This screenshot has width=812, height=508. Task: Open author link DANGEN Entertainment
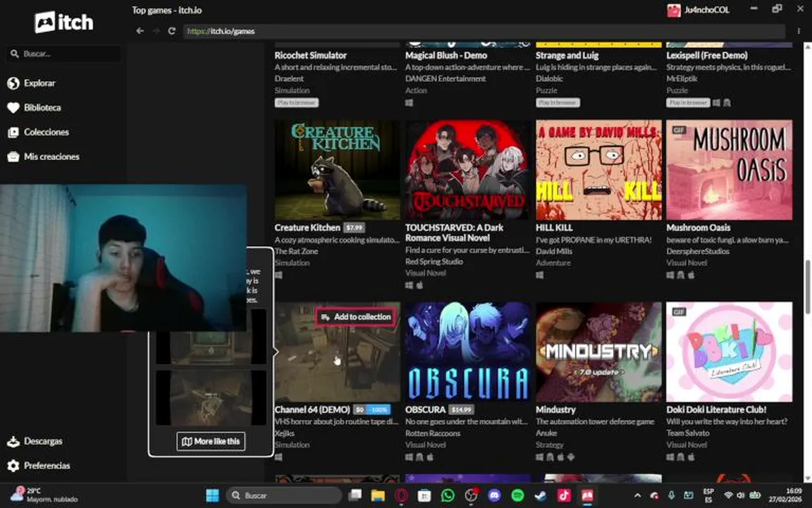tap(445, 79)
